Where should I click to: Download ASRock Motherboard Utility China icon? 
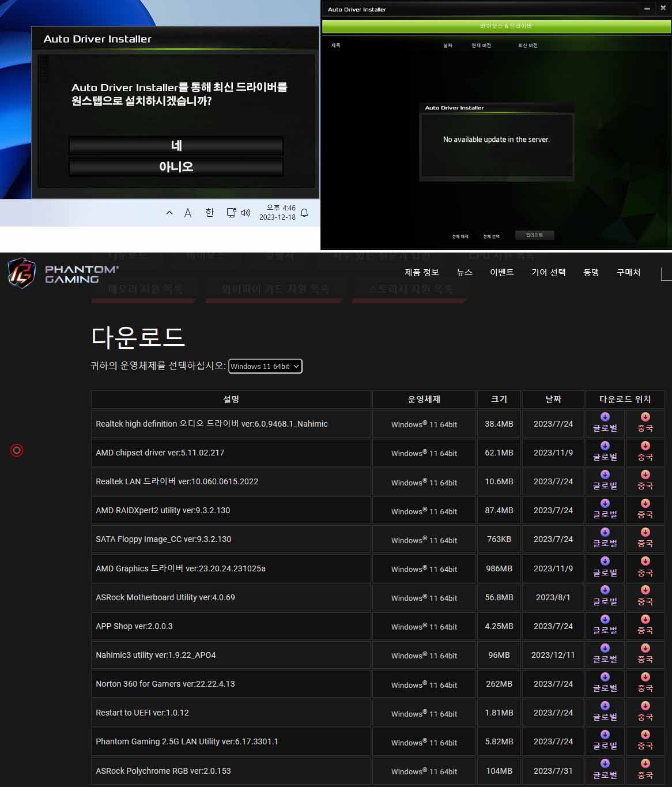pos(645,590)
